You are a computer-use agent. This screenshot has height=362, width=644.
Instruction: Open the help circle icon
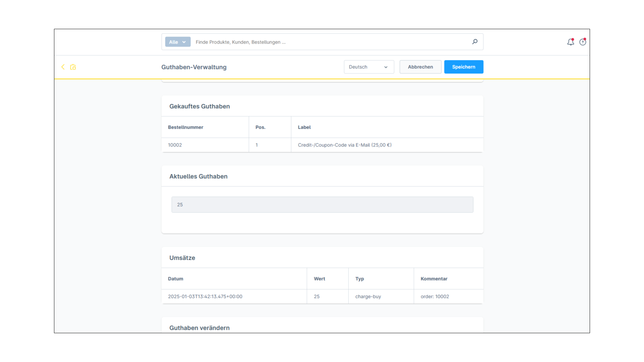coord(583,42)
